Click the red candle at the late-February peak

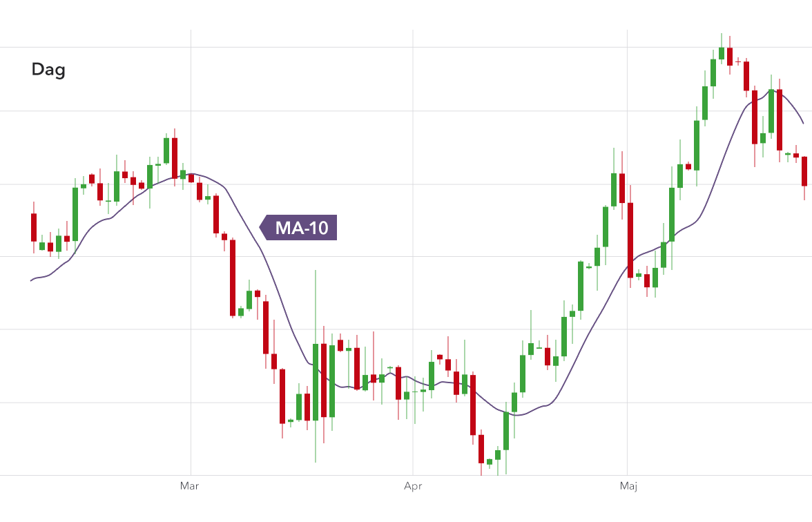tap(175, 158)
